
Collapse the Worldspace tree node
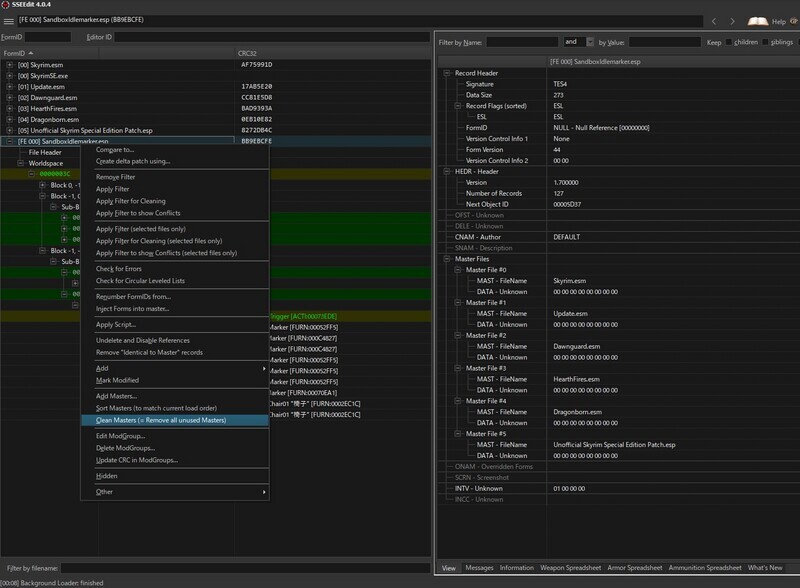pos(20,163)
